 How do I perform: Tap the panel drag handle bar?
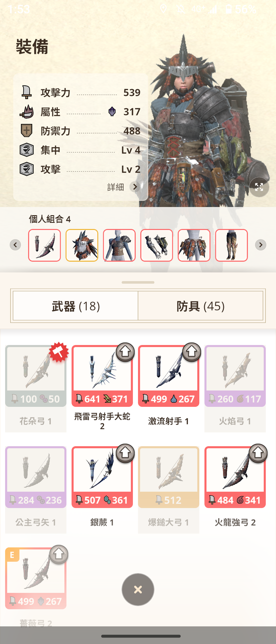pos(138,282)
